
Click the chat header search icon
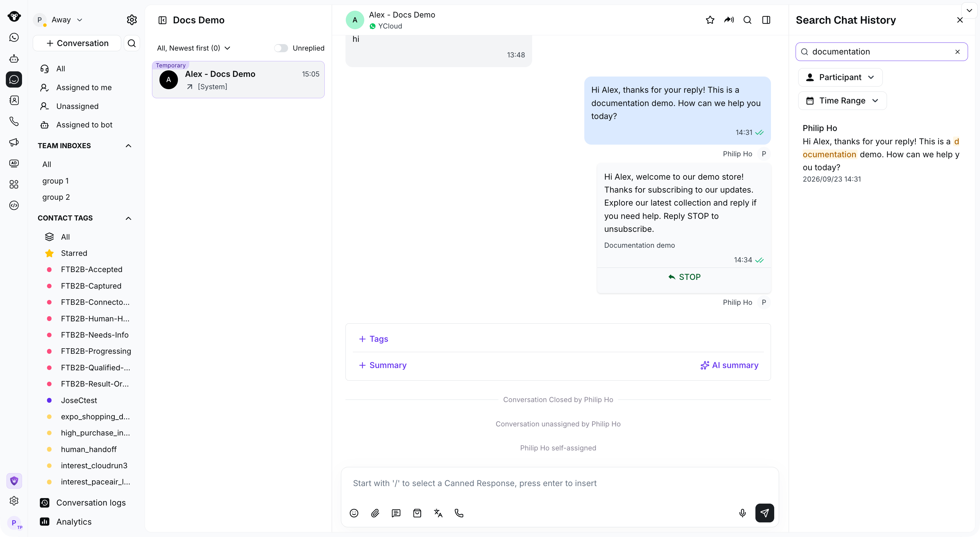point(747,20)
